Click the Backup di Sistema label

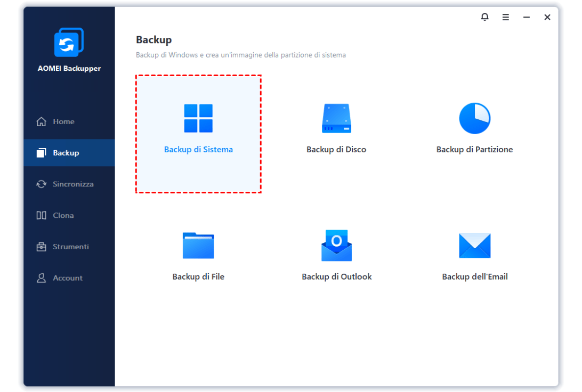tap(198, 150)
